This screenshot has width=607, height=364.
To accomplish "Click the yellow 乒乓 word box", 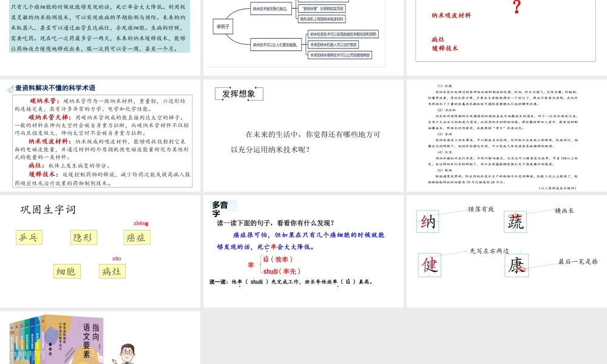I will point(28,237).
